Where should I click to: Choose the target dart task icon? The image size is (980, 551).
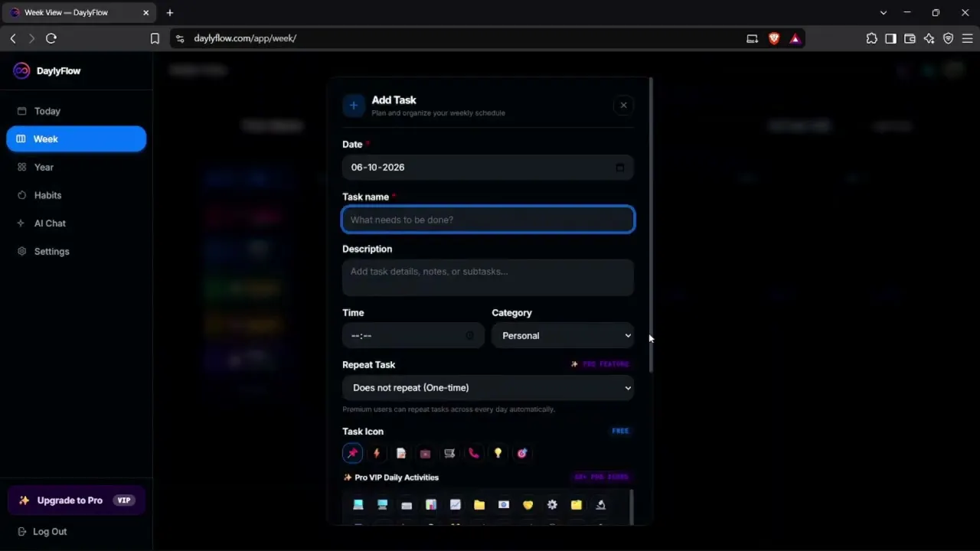(x=522, y=453)
